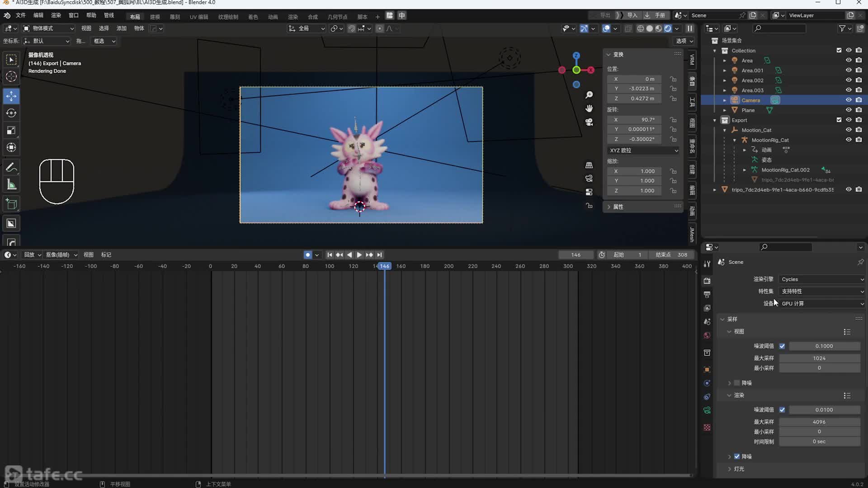This screenshot has width=868, height=488.
Task: Select the Add Cube tool
Action: [x=11, y=204]
